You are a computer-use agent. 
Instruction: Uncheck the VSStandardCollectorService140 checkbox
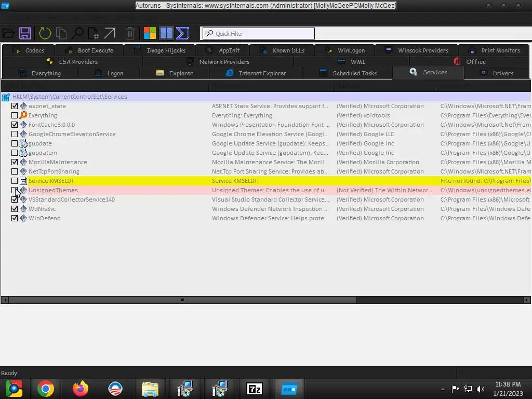tap(15, 199)
